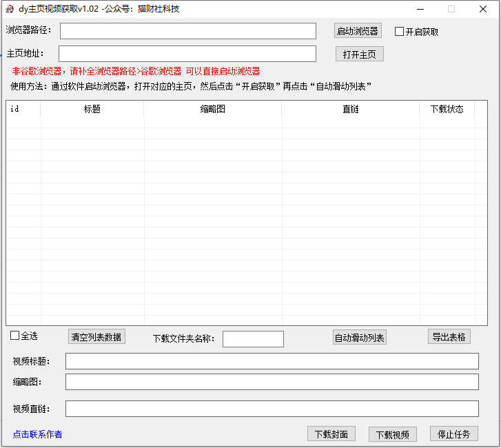The height and width of the screenshot is (448, 501).
Task: Minimize the dy主页视频获取 window
Action: tap(420, 9)
